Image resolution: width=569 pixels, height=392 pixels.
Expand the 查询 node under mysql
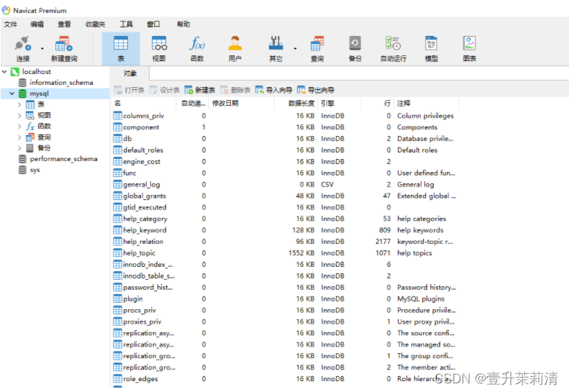click(x=19, y=137)
